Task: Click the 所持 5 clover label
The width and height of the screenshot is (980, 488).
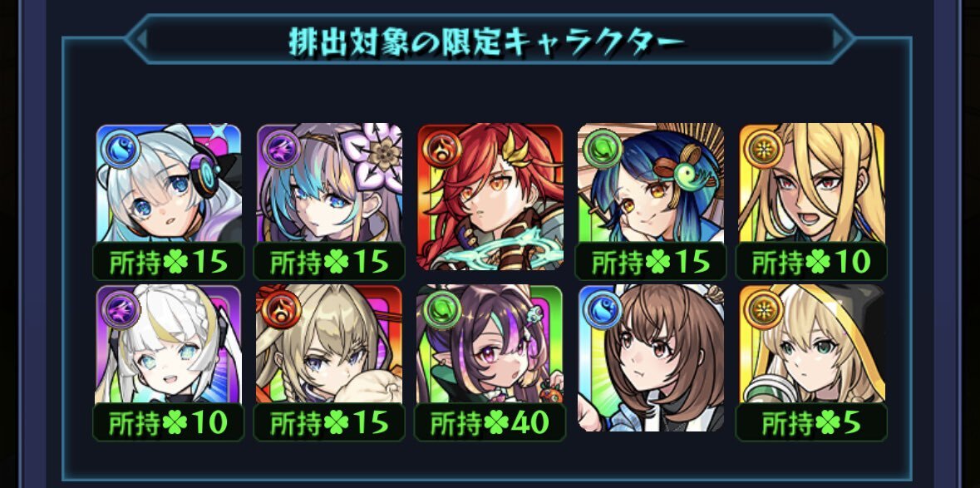Action: pos(811,423)
